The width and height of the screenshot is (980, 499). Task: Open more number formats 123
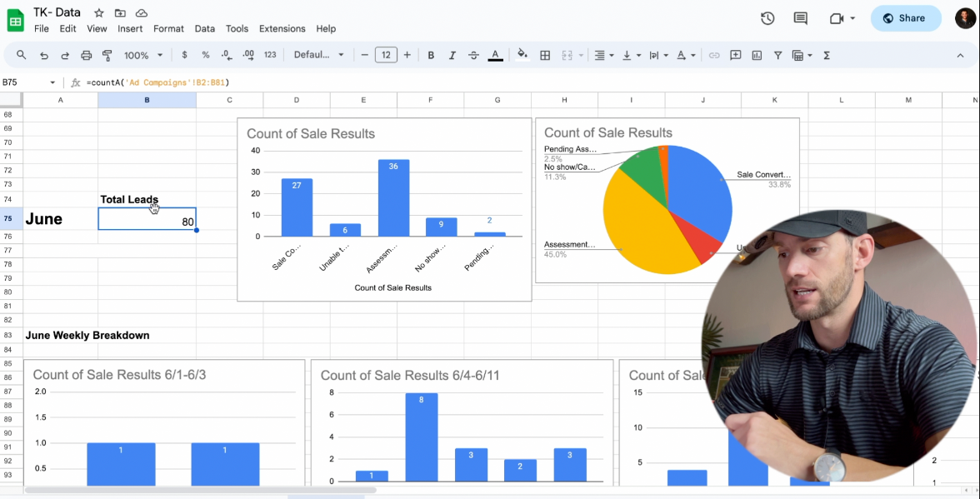pos(270,55)
